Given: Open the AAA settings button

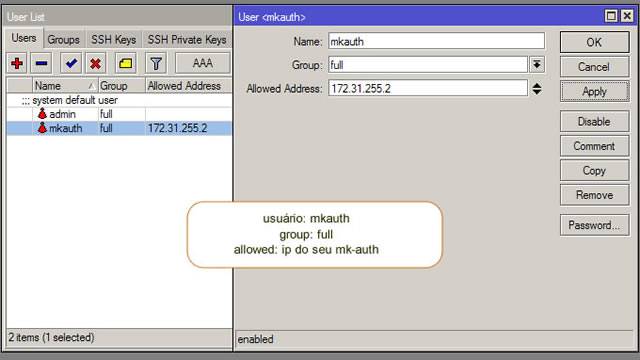Looking at the screenshot, I should [203, 63].
